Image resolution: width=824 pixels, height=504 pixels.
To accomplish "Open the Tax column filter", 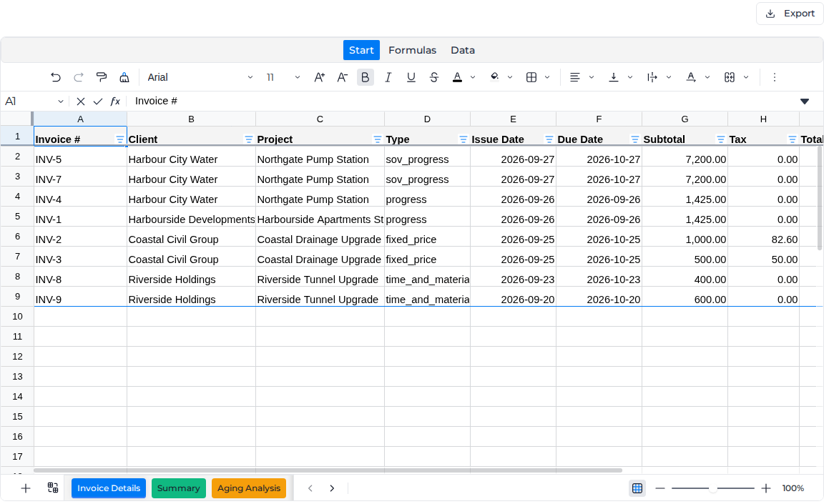I will [x=793, y=139].
